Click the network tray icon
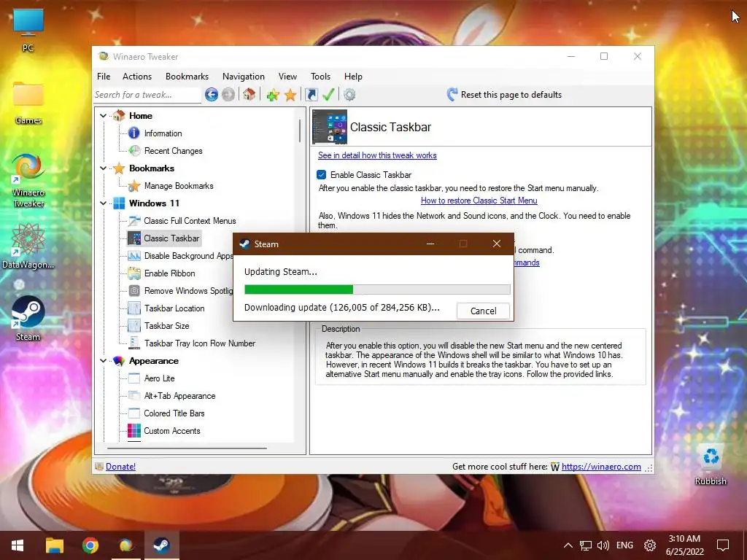Image resolution: width=747 pixels, height=560 pixels. coord(586,545)
